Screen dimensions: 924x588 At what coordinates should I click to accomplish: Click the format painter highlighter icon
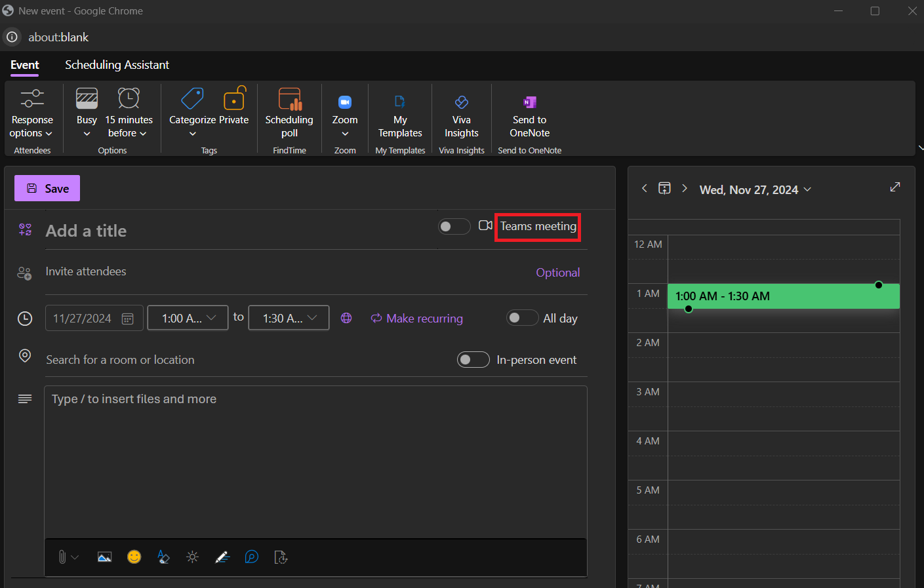[163, 557]
